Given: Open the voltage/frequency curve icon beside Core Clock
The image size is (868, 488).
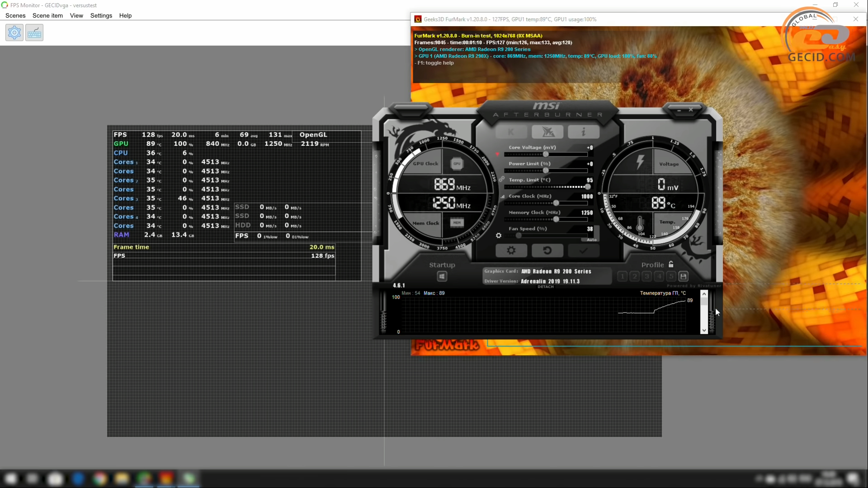Looking at the screenshot, I should (x=502, y=197).
